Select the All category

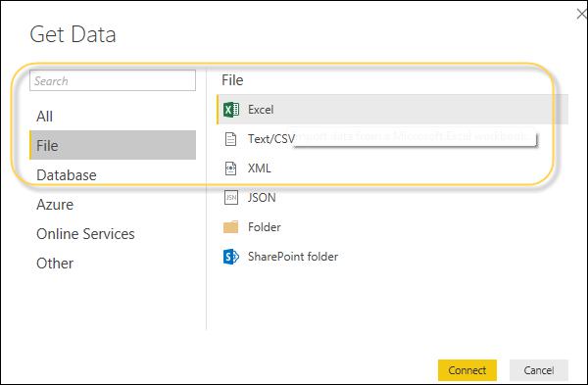coord(113,117)
